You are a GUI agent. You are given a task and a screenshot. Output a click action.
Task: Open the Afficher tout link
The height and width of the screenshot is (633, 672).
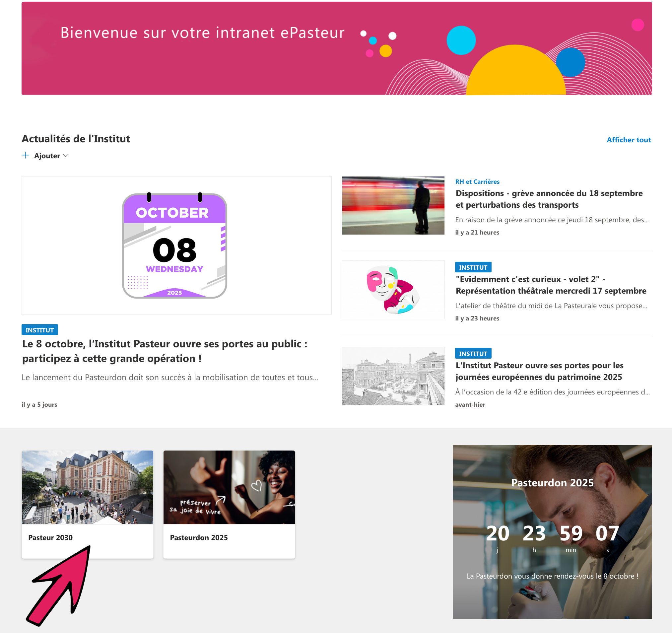629,140
